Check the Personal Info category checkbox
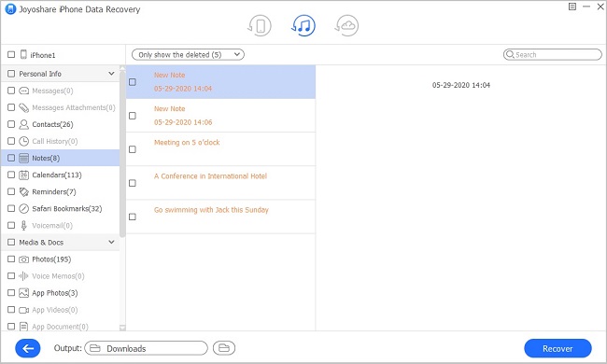The height and width of the screenshot is (364, 607). pyautogui.click(x=11, y=74)
